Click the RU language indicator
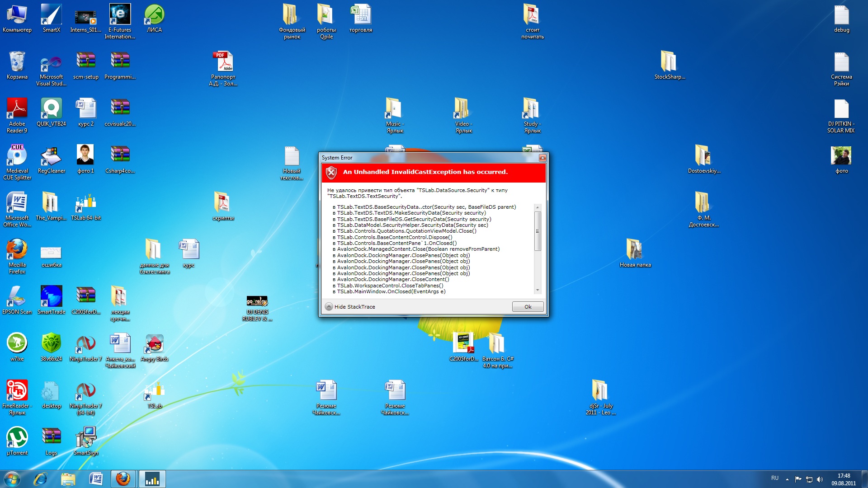Screen dimensions: 868x488 point(774,478)
